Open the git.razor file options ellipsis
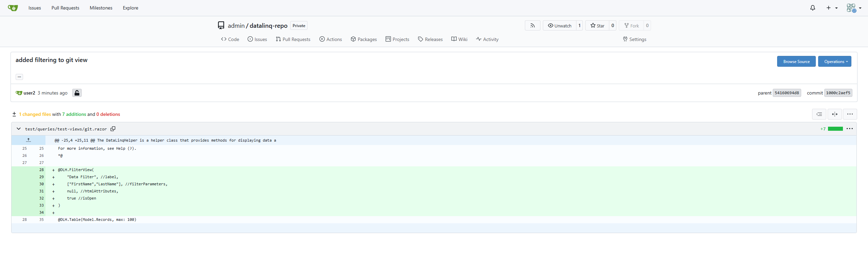The height and width of the screenshot is (270, 868). tap(850, 129)
